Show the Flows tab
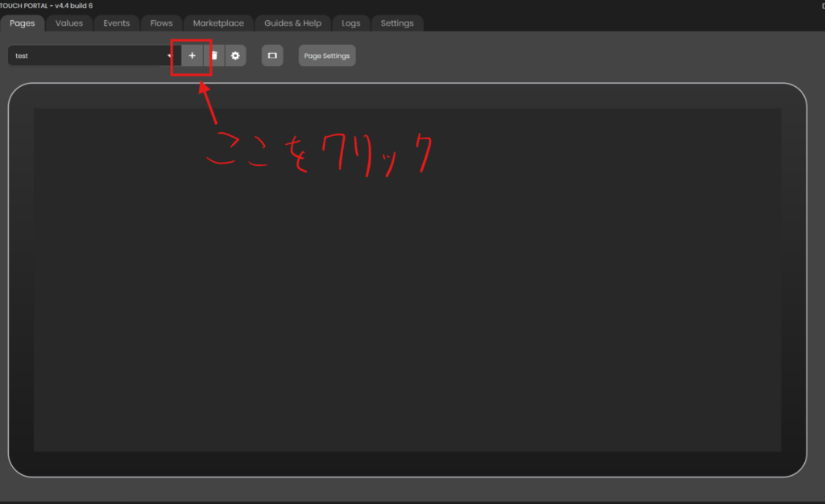825x504 pixels. click(x=161, y=23)
